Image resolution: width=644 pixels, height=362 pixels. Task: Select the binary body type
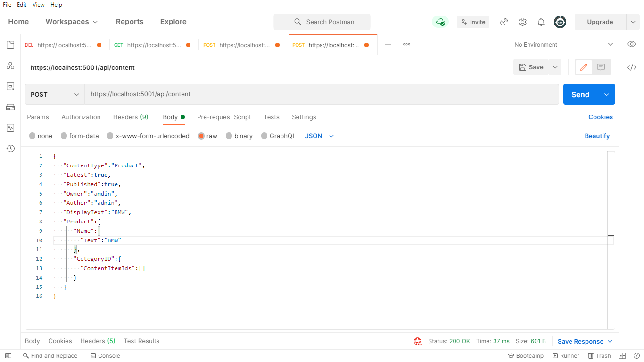pyautogui.click(x=239, y=136)
